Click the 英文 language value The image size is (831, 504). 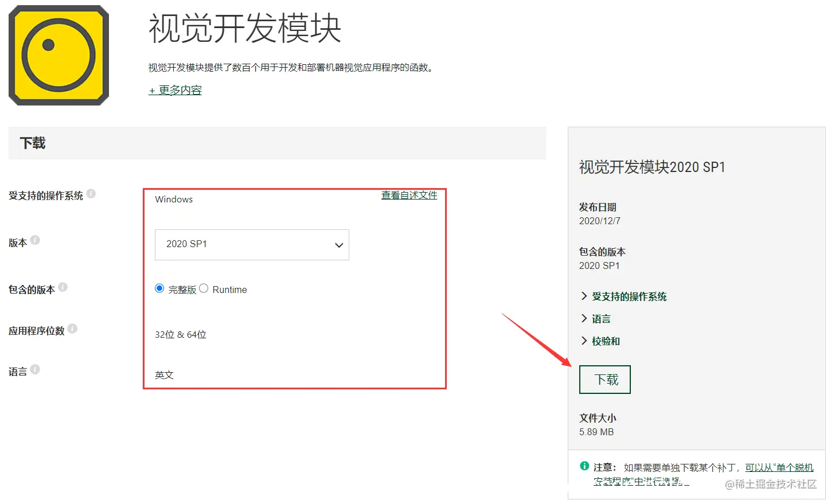(164, 375)
